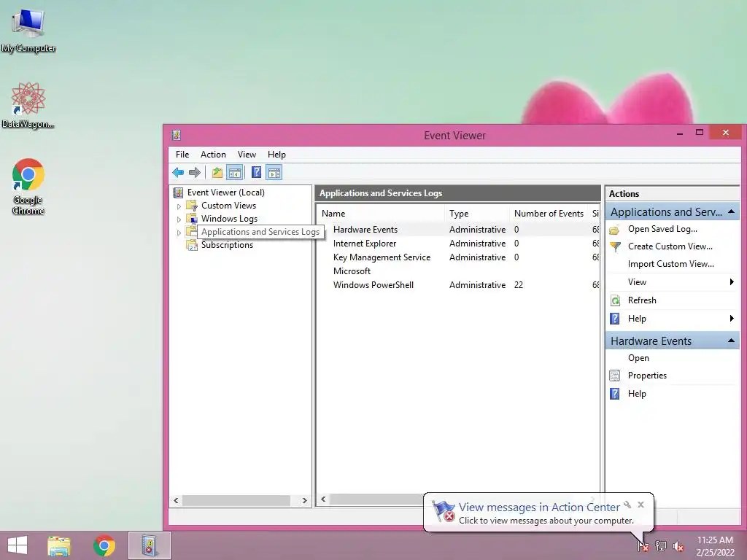747x560 pixels.
Task: Open the Help menu in menu bar
Action: pyautogui.click(x=276, y=155)
